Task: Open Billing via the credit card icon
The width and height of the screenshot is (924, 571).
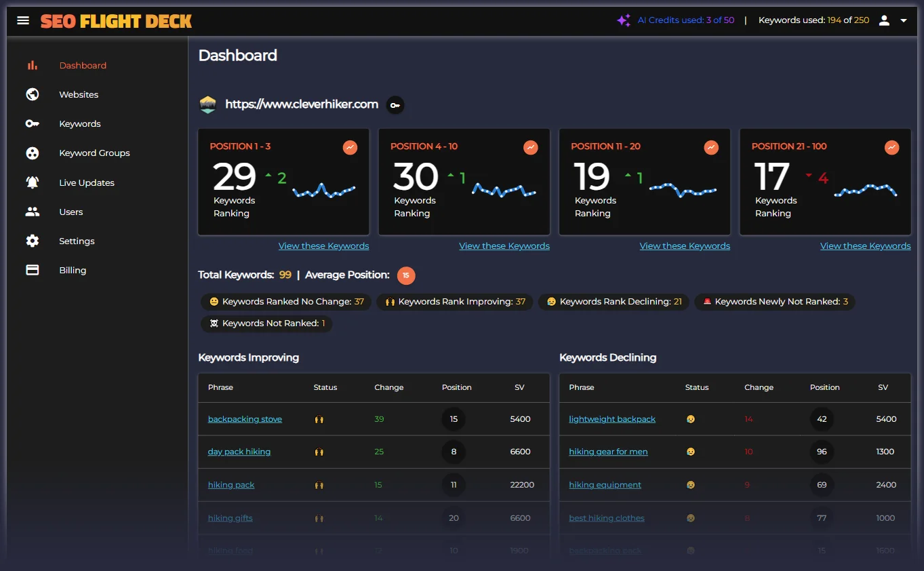Action: tap(32, 270)
